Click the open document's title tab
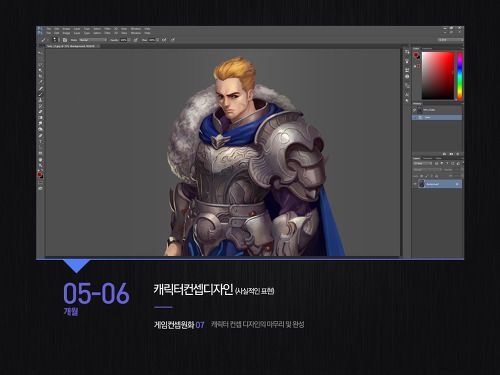The image size is (500, 375). tap(71, 46)
